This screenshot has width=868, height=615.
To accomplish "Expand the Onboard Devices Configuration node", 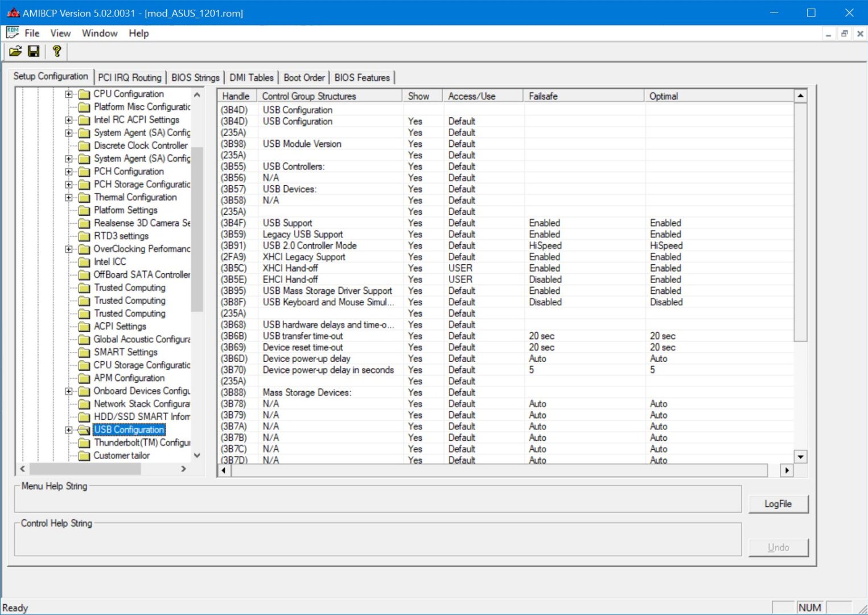I will [69, 391].
